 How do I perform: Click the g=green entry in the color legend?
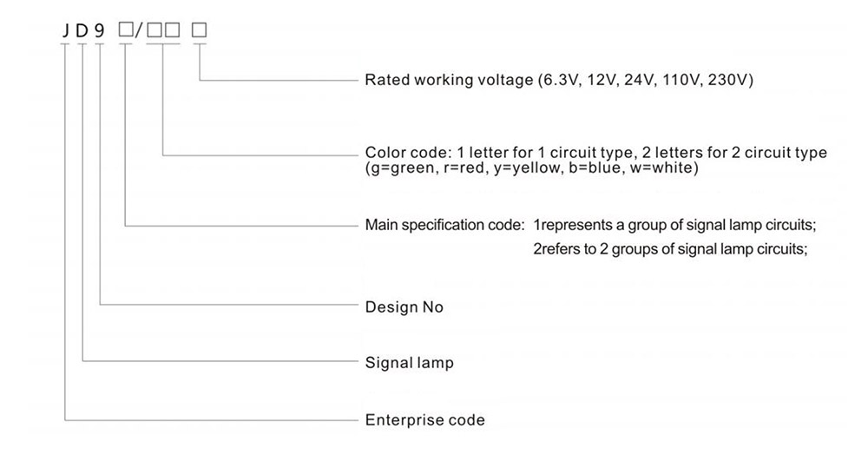point(398,167)
